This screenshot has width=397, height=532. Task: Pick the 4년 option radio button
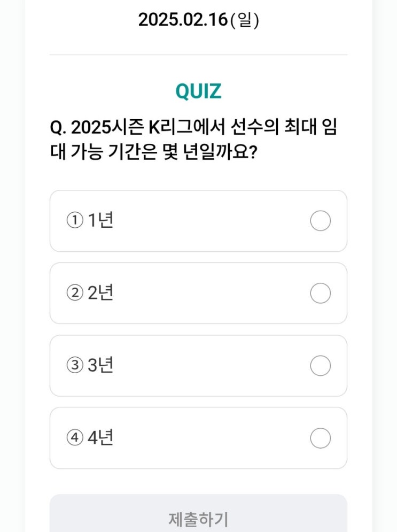pyautogui.click(x=321, y=438)
